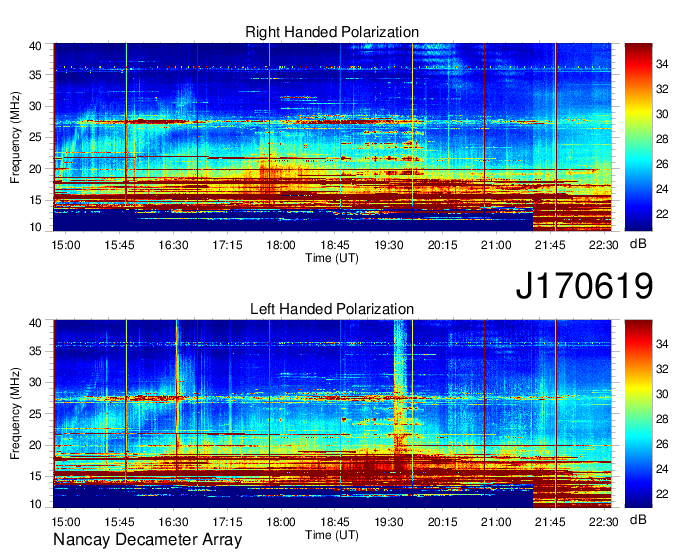Click the 22:30 tick under left-handed plot
The height and width of the screenshot is (552, 680).
point(603,522)
